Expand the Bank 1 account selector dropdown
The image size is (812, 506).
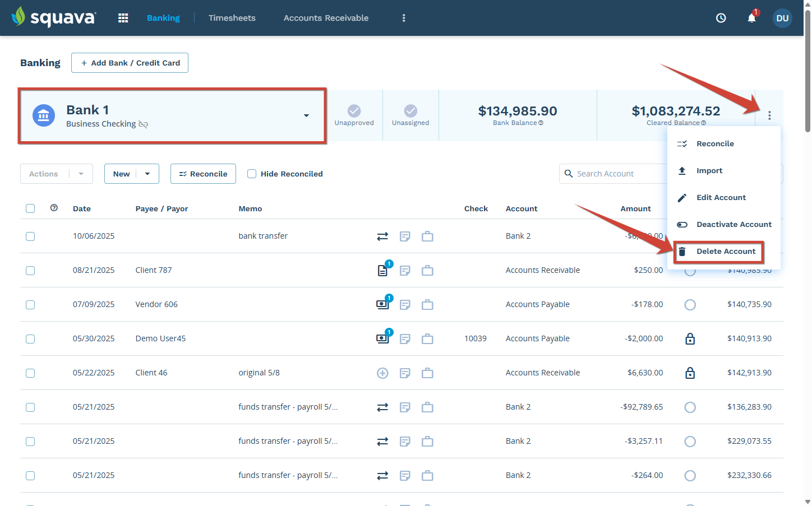coord(306,115)
